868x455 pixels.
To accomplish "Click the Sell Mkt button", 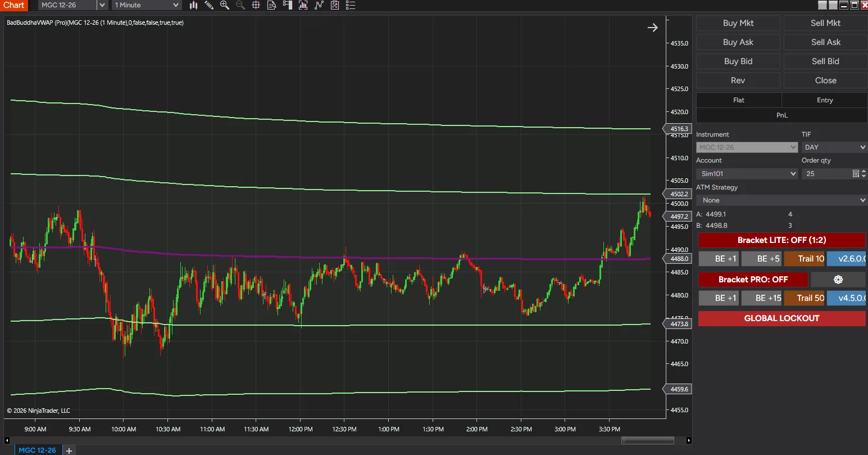I will point(825,23).
